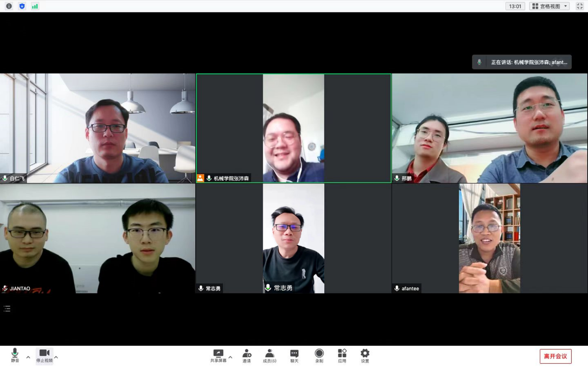Viewport: 588px width, 367px height.
Task: Select 机械学院张沛森 video thumbnail
Action: [294, 128]
